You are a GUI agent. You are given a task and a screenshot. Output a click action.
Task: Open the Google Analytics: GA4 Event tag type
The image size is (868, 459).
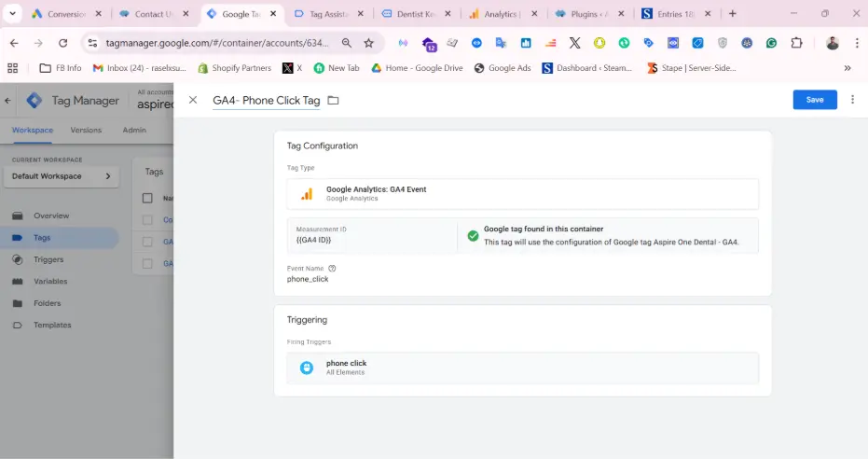[x=522, y=194]
